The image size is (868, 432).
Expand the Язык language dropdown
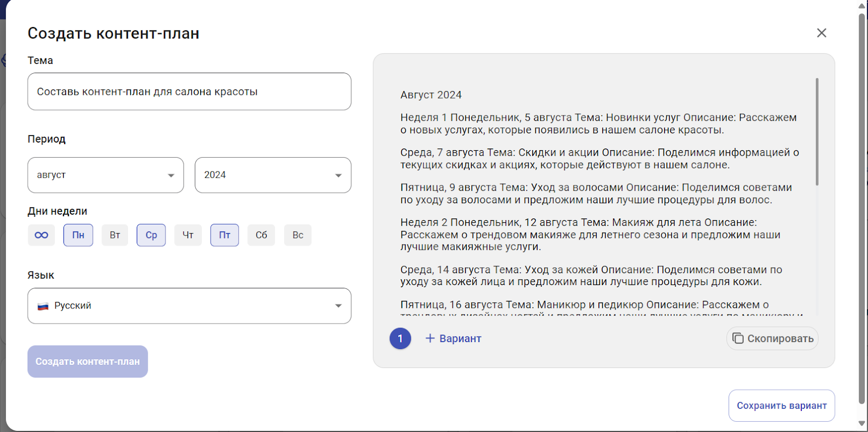click(189, 306)
